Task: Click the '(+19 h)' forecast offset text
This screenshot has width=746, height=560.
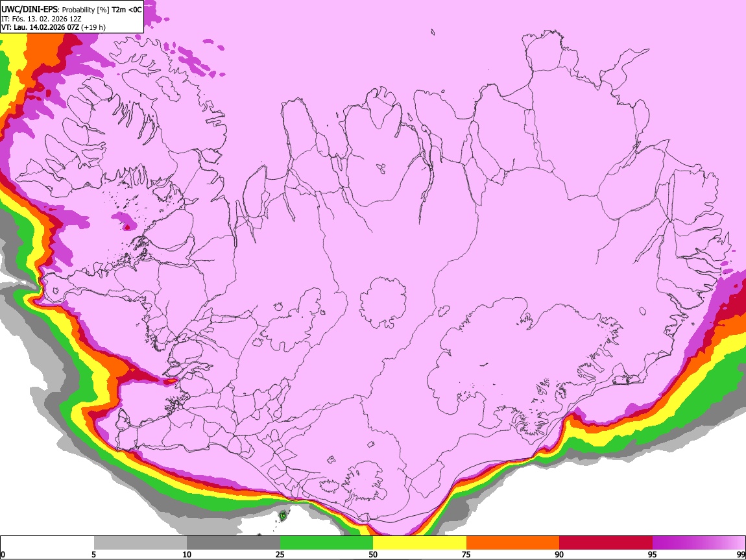Action: coord(93,27)
